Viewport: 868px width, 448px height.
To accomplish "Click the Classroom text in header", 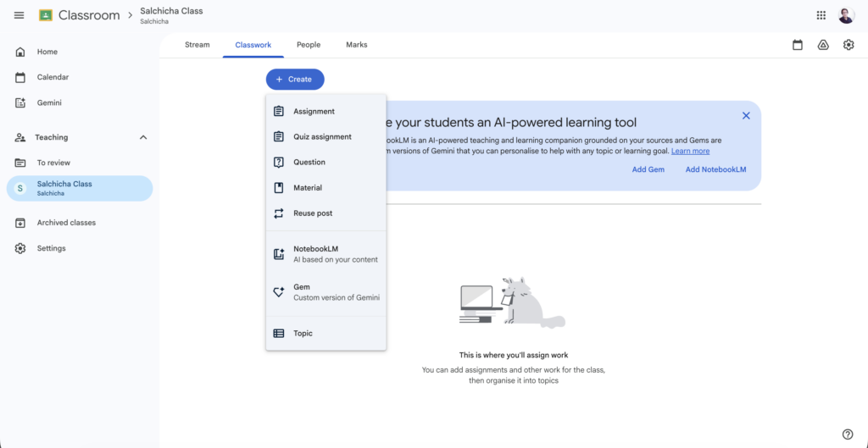I will 89,15.
